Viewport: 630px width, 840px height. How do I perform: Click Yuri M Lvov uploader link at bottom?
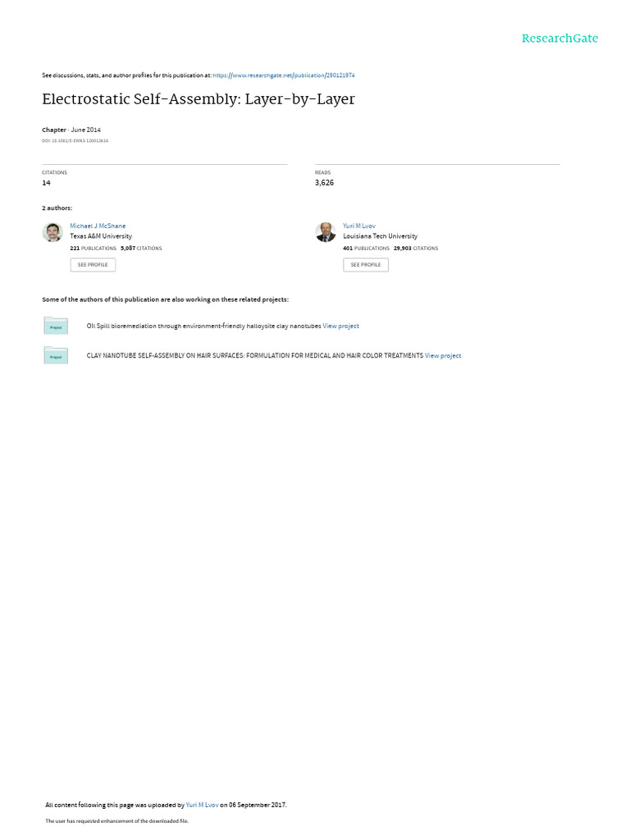(202, 805)
